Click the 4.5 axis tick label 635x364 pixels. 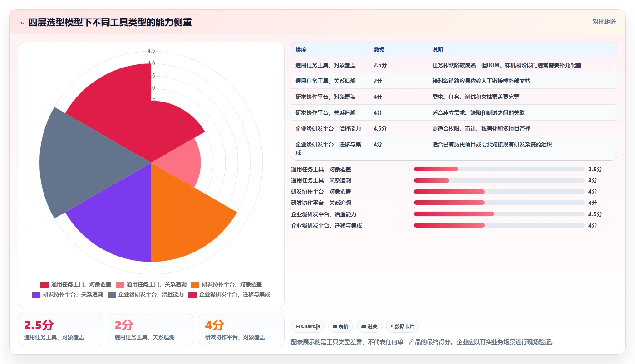(151, 51)
